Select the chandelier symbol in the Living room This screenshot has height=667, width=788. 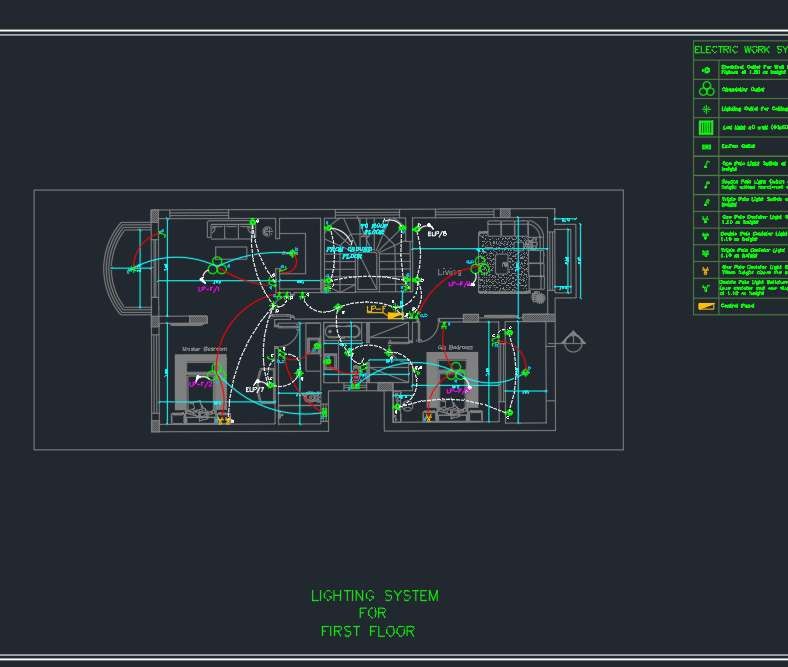pos(480,265)
